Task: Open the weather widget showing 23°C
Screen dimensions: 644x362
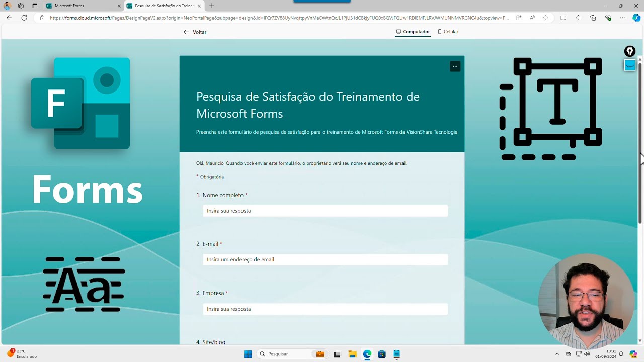Action: tap(22, 354)
